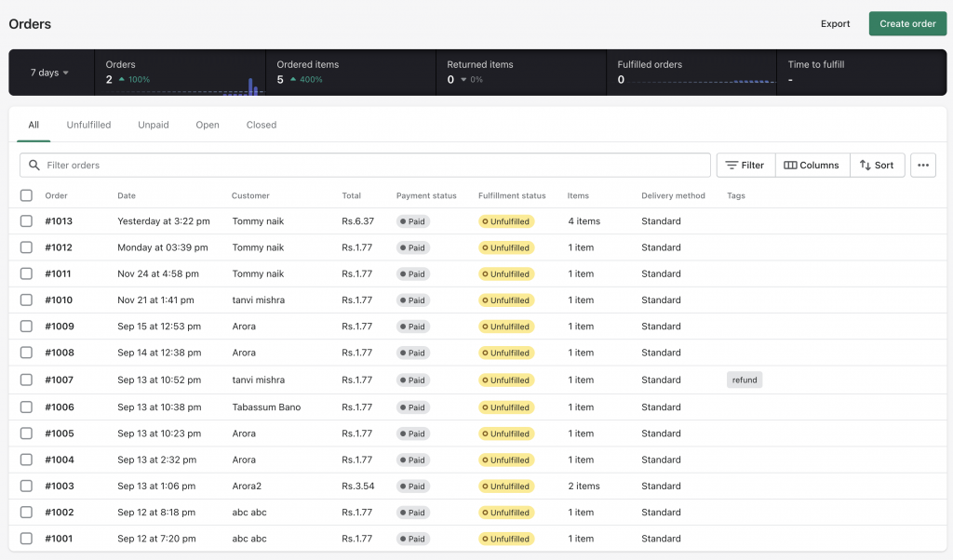Select the checkbox for order #1013
Viewport: 953px width, 560px height.
[x=26, y=221]
